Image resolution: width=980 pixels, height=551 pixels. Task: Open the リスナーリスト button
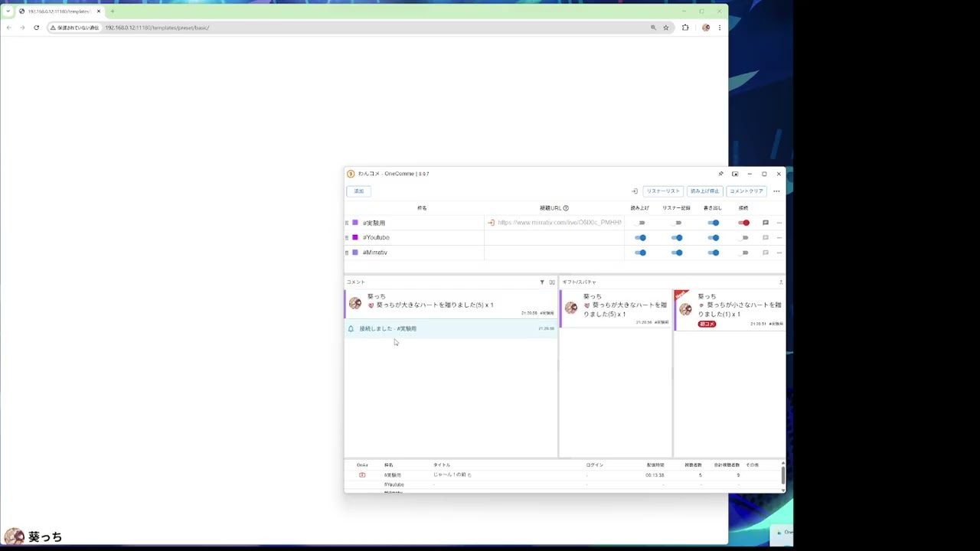click(x=663, y=191)
